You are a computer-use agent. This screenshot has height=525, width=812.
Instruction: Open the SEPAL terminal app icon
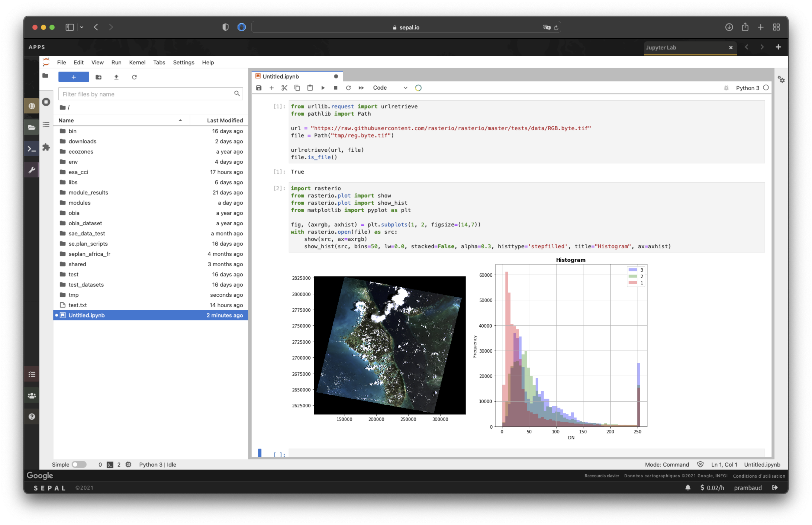[x=32, y=149]
